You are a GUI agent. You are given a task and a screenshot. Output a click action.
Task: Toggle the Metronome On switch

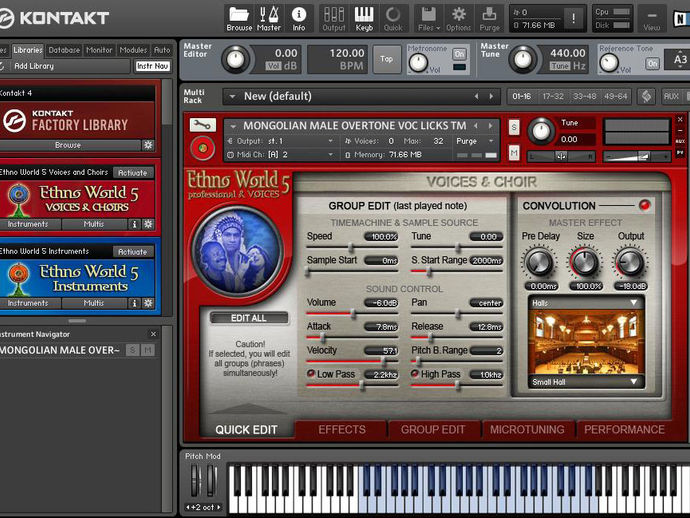(x=459, y=54)
